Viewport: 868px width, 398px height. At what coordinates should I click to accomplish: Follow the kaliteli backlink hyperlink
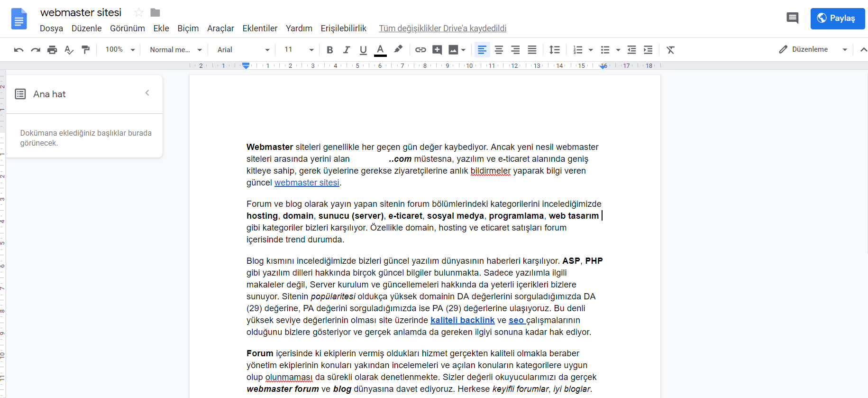tap(462, 320)
